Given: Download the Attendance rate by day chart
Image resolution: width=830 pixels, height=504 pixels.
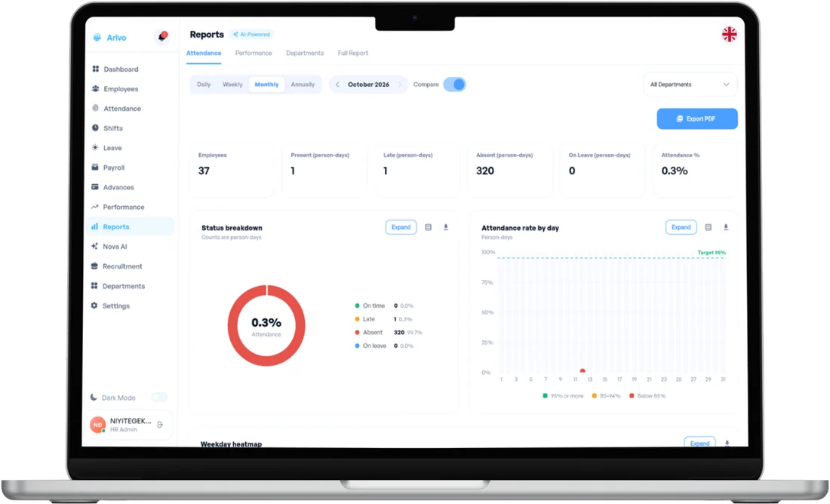Looking at the screenshot, I should pos(726,227).
